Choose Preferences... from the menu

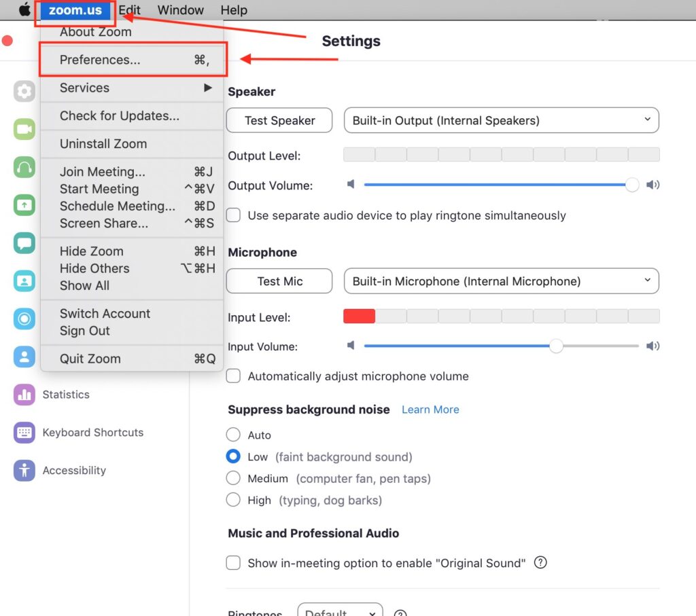point(133,60)
